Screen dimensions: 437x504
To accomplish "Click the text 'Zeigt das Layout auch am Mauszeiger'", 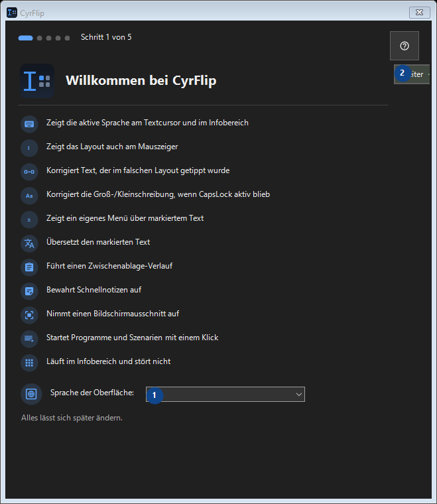I will tap(112, 147).
